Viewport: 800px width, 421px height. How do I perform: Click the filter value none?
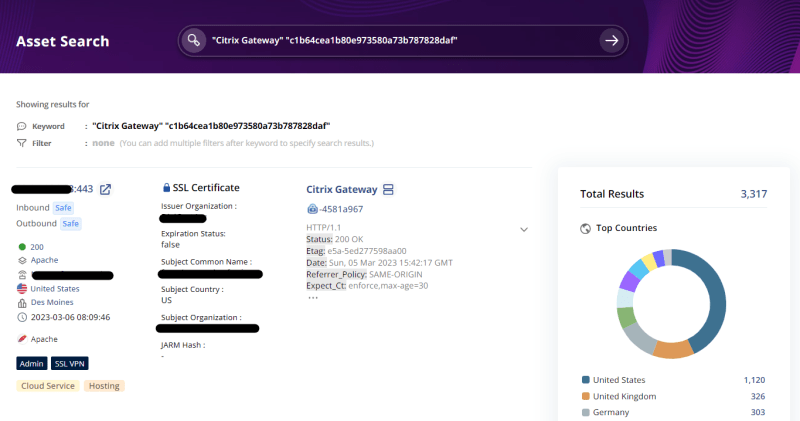(x=103, y=143)
